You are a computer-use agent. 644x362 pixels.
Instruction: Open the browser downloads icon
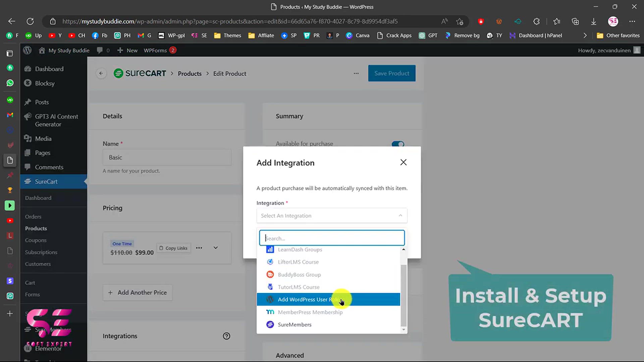tap(593, 21)
